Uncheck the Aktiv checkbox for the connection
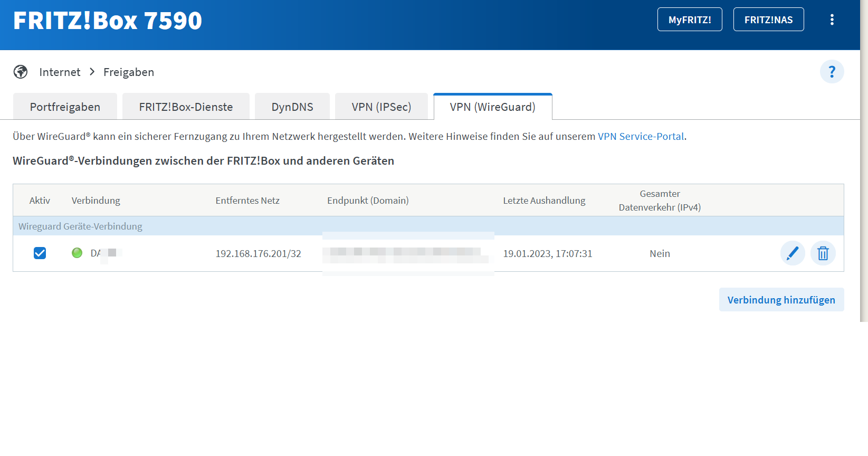This screenshot has height=456, width=868. [40, 253]
